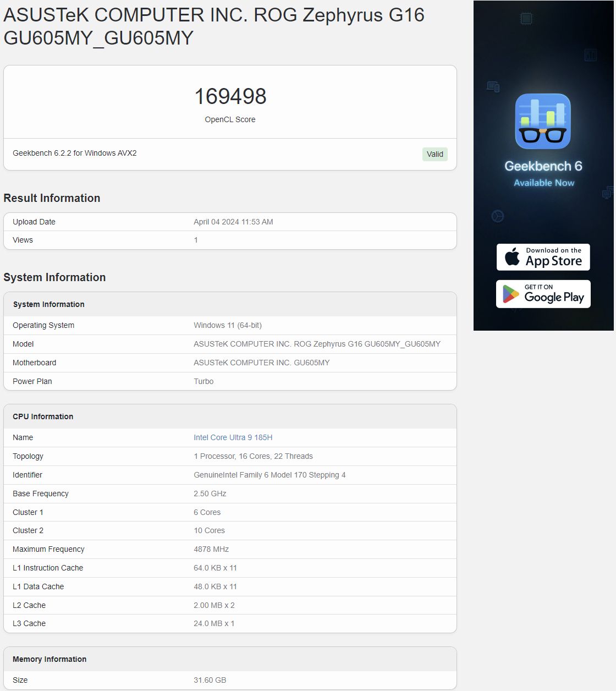This screenshot has width=616, height=691.
Task: Select 1 Processor, 16 Cores, 22 Threads value
Action: click(253, 456)
